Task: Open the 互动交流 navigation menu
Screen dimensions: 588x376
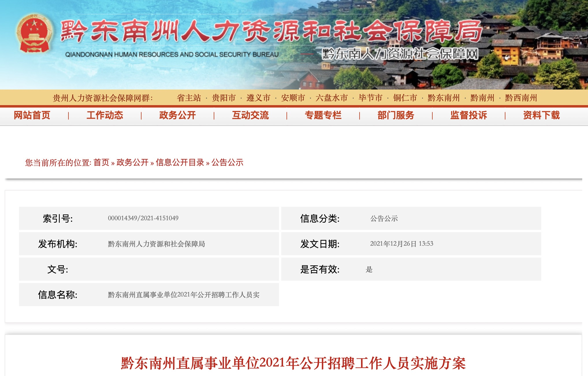Action: point(250,115)
